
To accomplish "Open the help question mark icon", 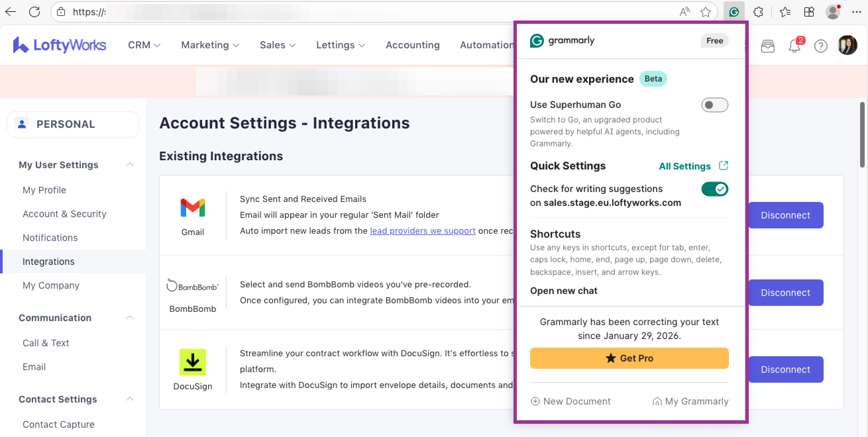I will click(x=821, y=46).
